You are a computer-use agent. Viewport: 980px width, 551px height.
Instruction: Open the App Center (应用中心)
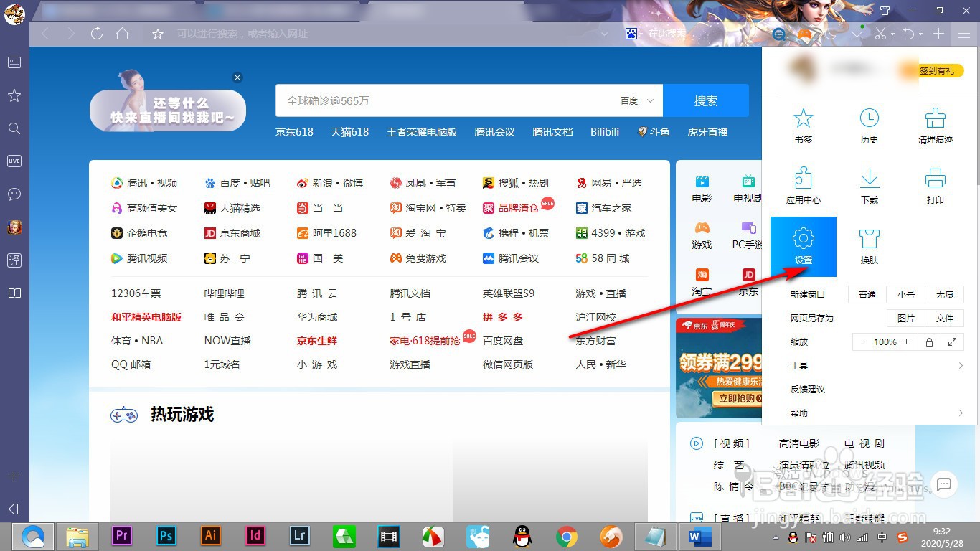(x=803, y=187)
